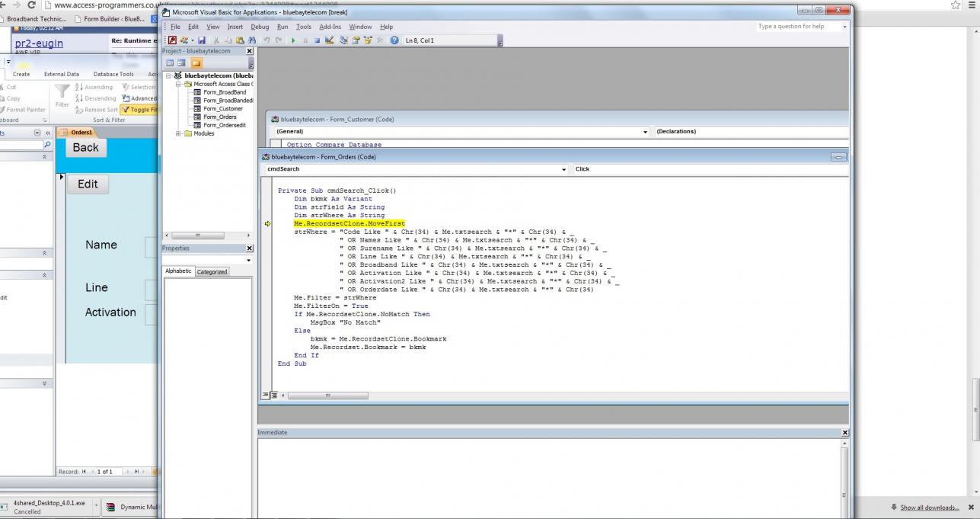Open the External Data ribbon tab
Viewport: 980px width, 519px height.
[62, 74]
